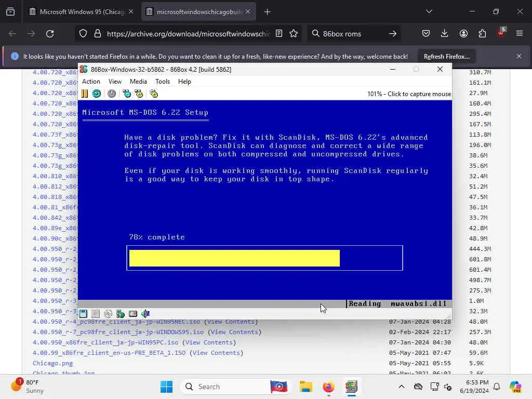Screen dimensions: 532x399
Task: Select the microsoftwindowschicagobuilds Firefox tab
Action: [x=199, y=12]
